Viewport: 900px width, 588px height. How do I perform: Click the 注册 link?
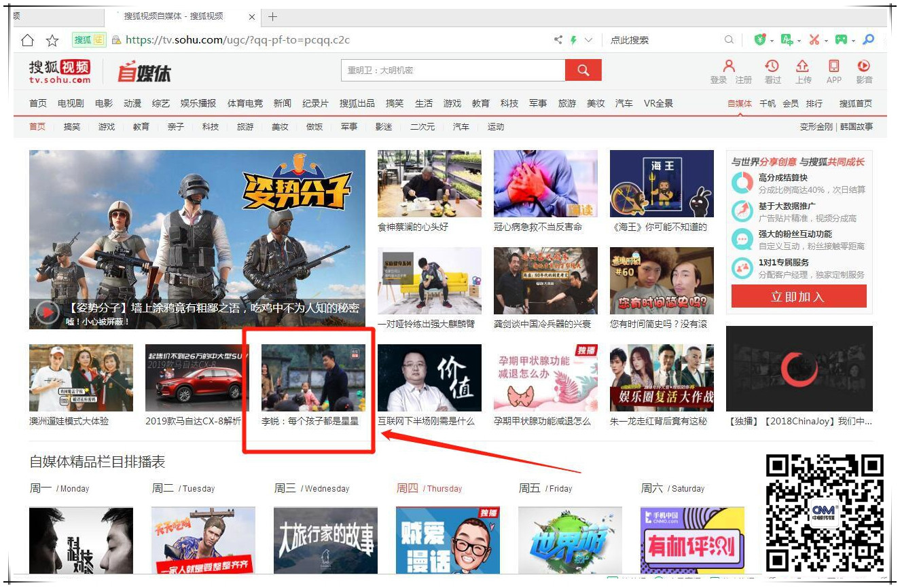tap(744, 80)
